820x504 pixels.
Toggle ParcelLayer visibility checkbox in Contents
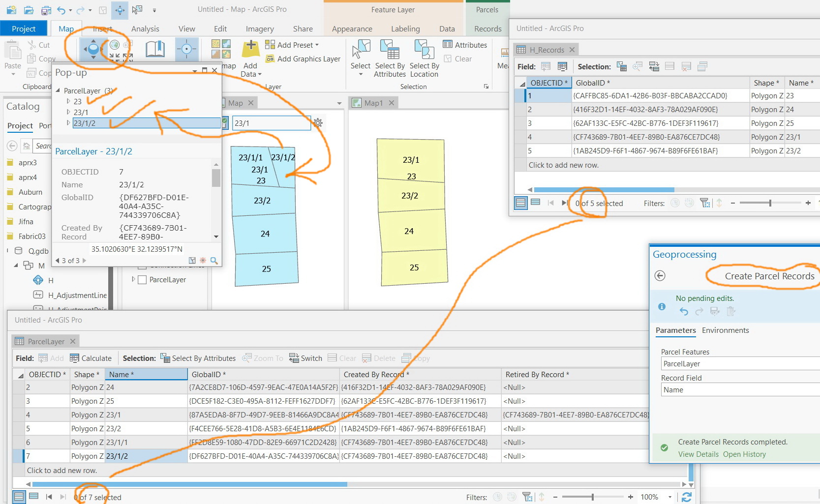(142, 279)
